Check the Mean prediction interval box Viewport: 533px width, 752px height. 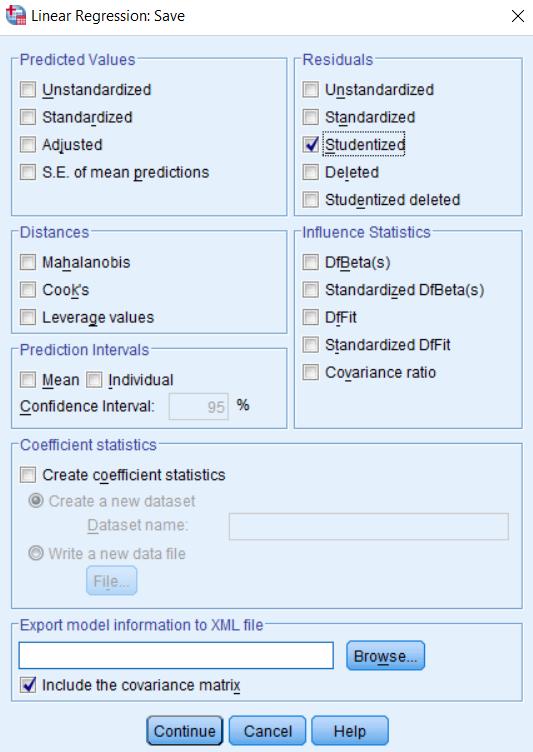point(28,380)
